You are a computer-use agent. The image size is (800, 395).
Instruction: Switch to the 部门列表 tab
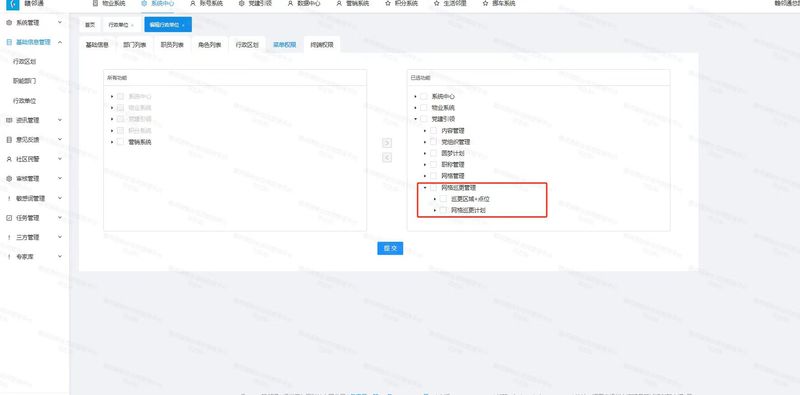point(135,45)
